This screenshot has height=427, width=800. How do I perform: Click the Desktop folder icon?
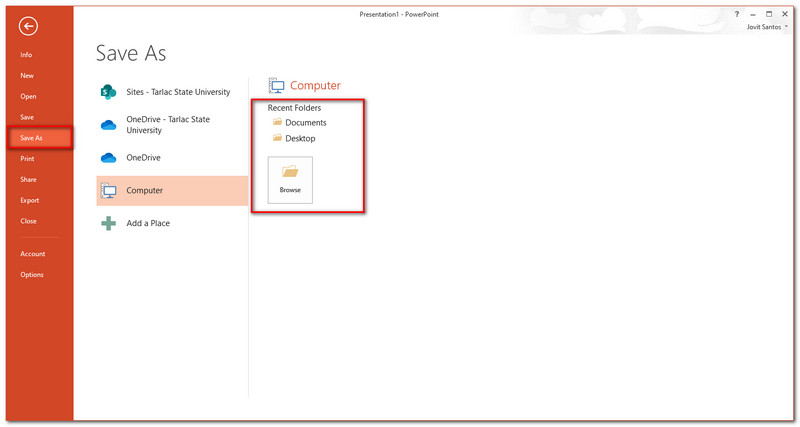click(x=278, y=138)
